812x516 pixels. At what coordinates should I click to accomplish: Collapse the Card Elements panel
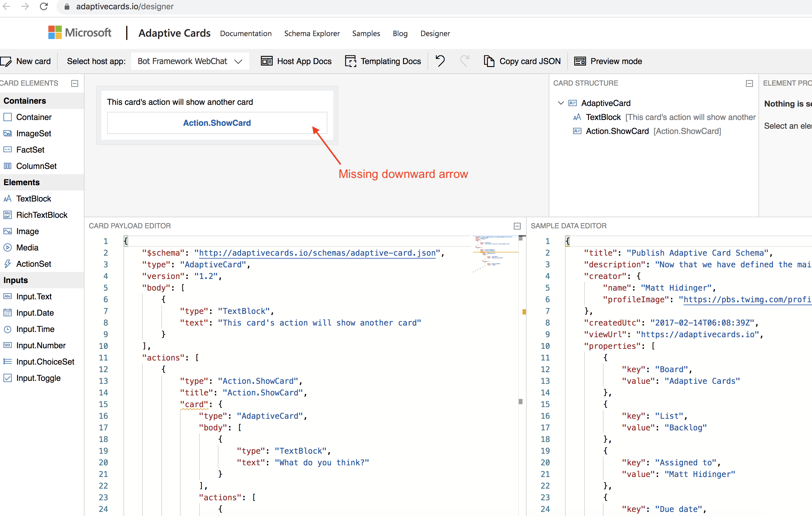coord(75,83)
